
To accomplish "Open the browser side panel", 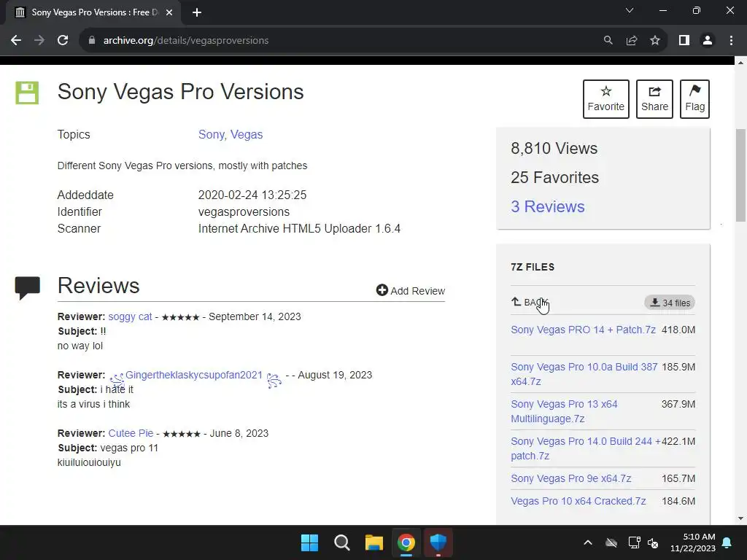I will click(x=684, y=41).
